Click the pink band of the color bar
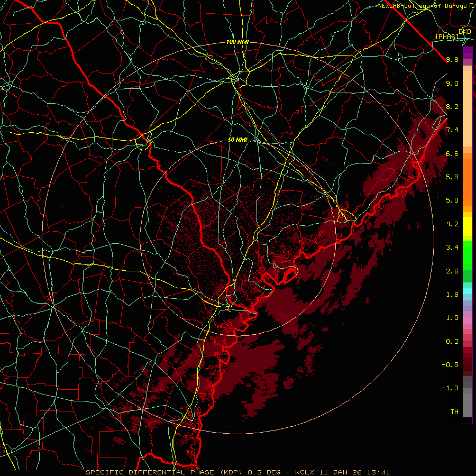 click(467, 321)
